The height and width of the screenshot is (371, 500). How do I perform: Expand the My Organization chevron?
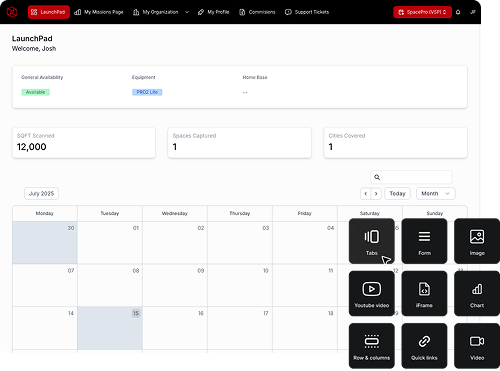coord(187,12)
